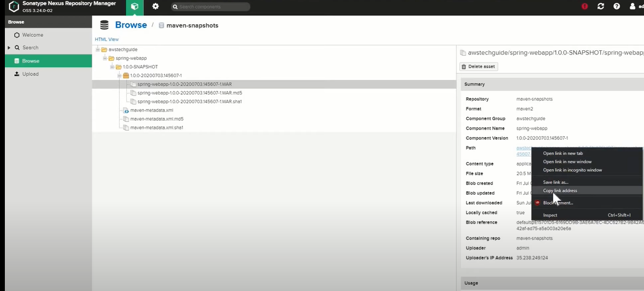
Task: Click the Summary panel header
Action: (x=552, y=84)
